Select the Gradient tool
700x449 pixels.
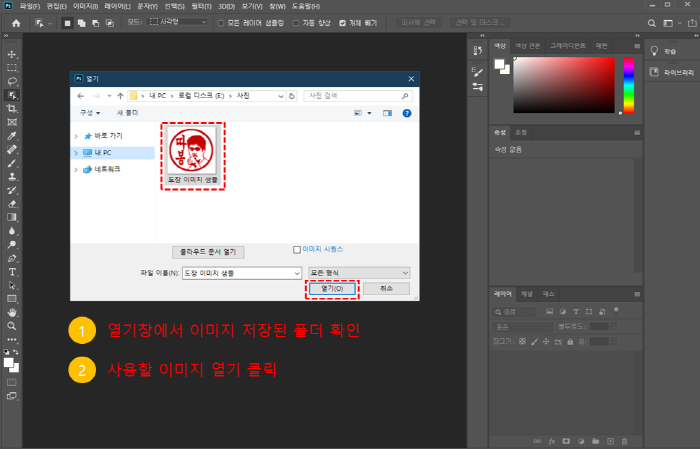12,217
